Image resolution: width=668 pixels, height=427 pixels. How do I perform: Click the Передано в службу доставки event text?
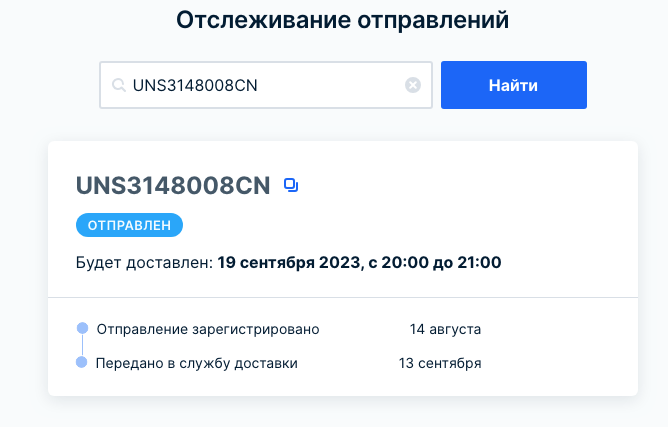tap(196, 363)
